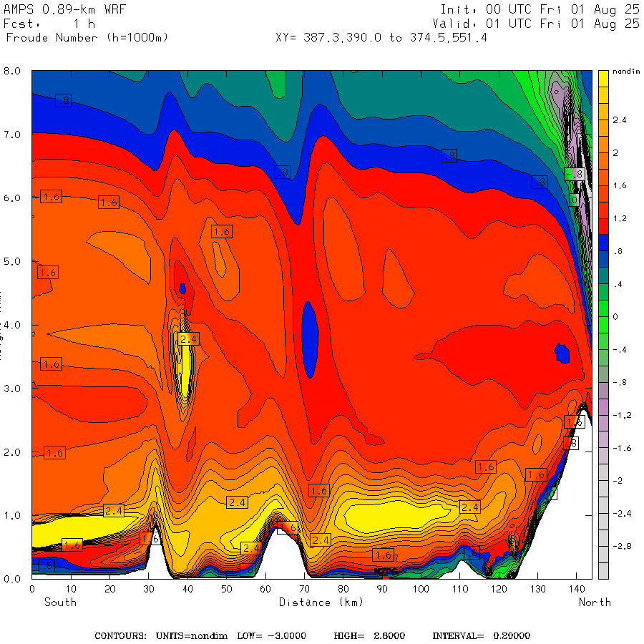Click the y-axis tick label "8.0"

12,71
